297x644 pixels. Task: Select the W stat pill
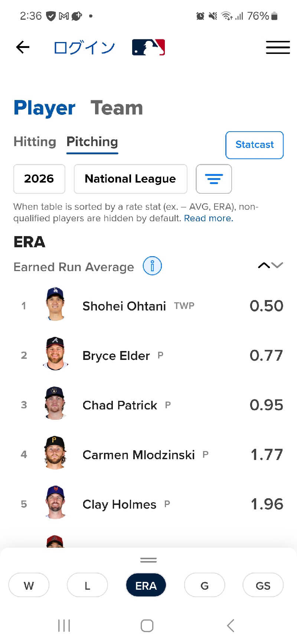point(29,585)
